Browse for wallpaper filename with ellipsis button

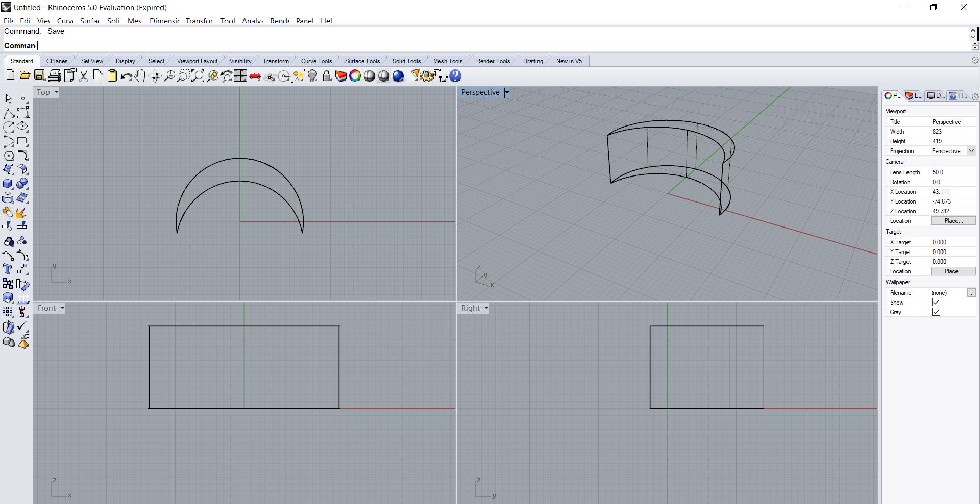(971, 293)
